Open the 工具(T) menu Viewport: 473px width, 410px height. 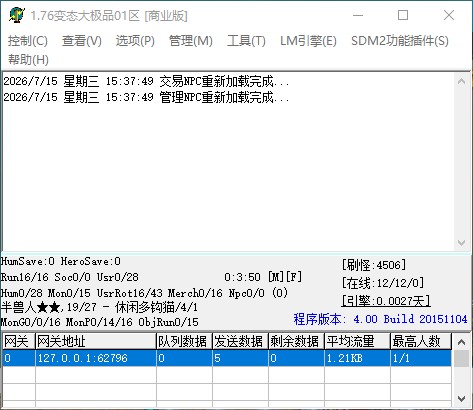tap(246, 41)
